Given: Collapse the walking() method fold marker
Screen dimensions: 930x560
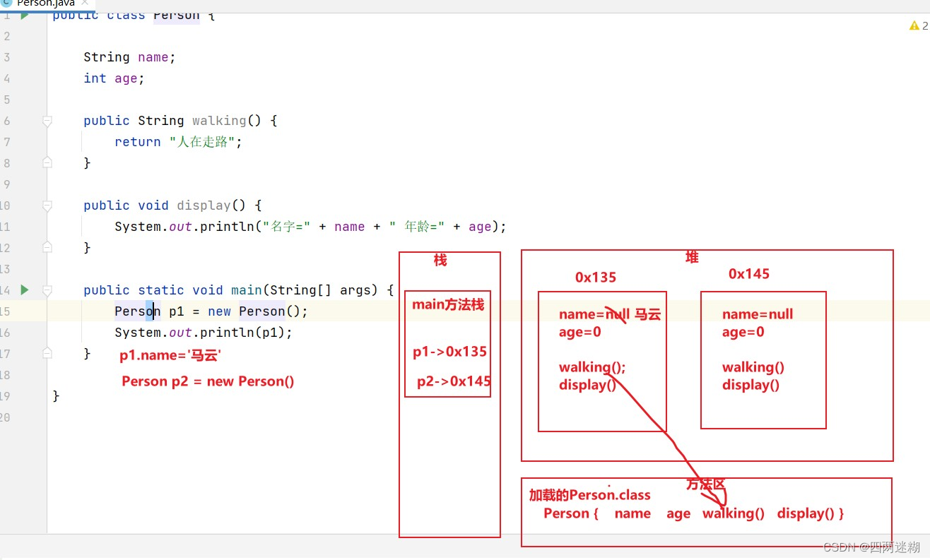Looking at the screenshot, I should pos(47,121).
